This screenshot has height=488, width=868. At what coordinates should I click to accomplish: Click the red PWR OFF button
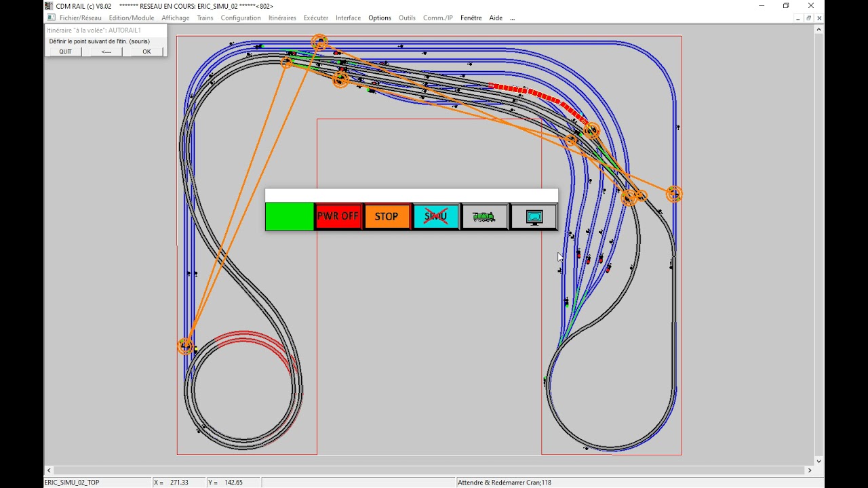[x=338, y=216]
